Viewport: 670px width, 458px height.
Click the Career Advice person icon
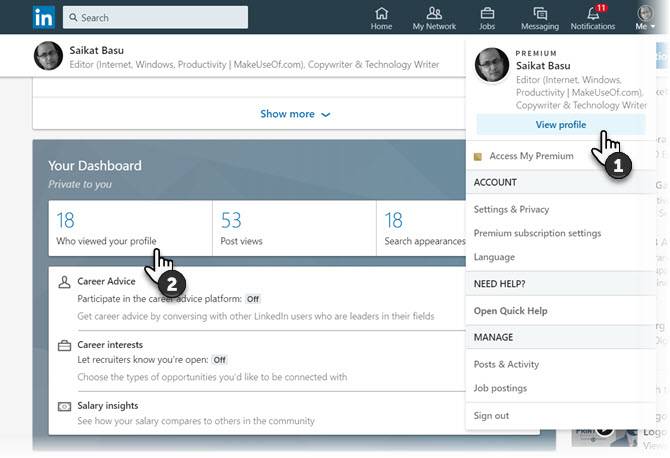click(65, 282)
